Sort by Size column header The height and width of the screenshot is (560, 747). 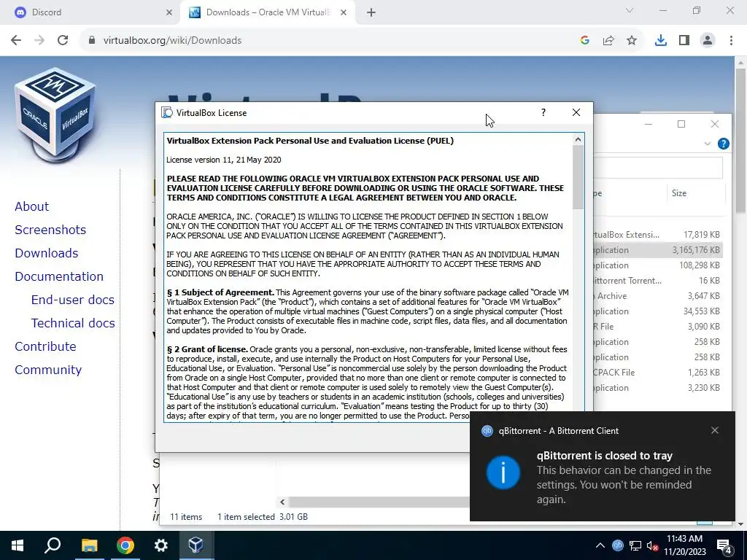tap(679, 192)
